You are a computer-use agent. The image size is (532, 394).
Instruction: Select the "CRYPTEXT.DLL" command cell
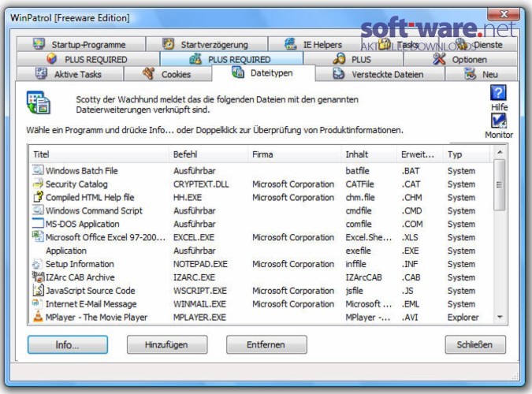[201, 184]
